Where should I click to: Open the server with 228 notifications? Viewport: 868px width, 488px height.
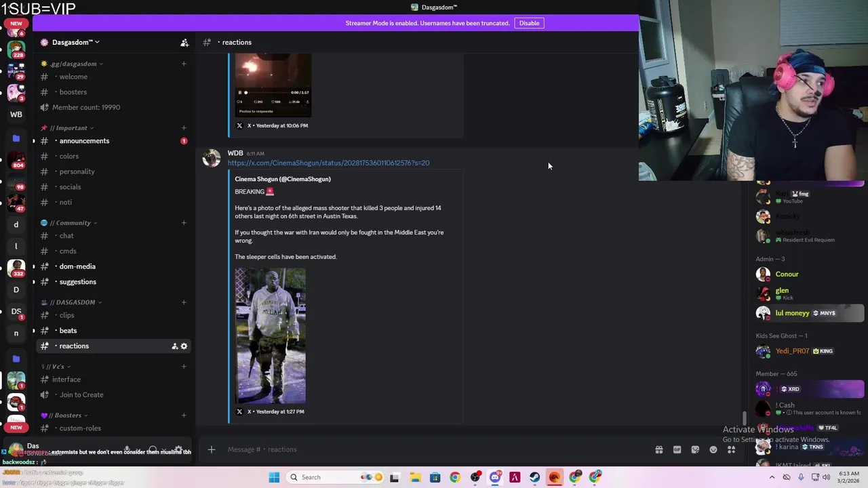[x=16, y=49]
